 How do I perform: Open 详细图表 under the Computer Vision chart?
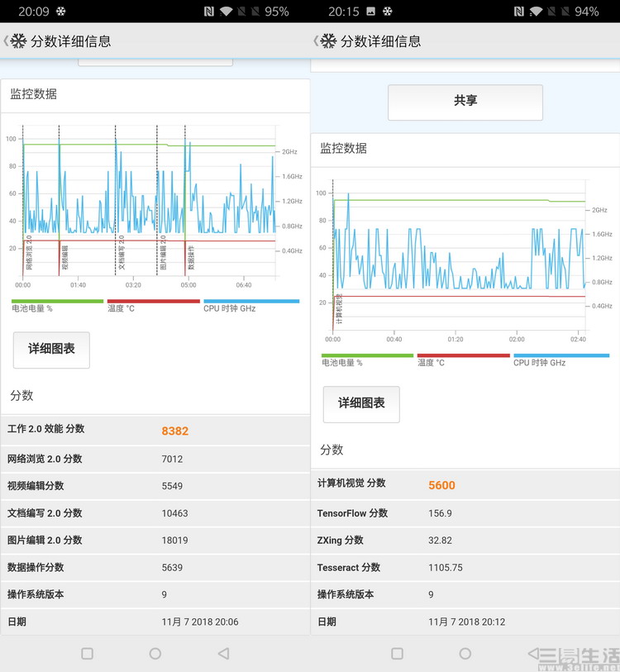[x=361, y=403]
